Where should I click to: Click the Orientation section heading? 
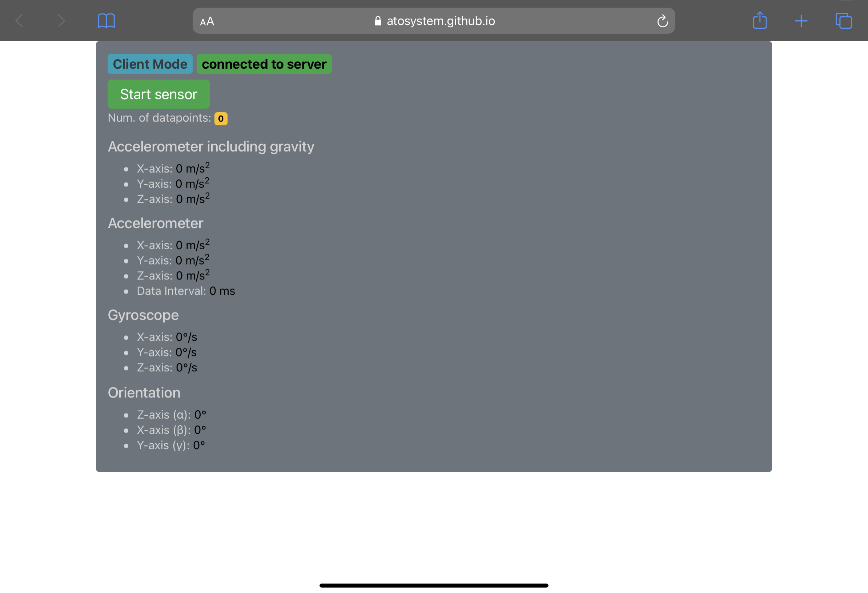[x=144, y=393]
